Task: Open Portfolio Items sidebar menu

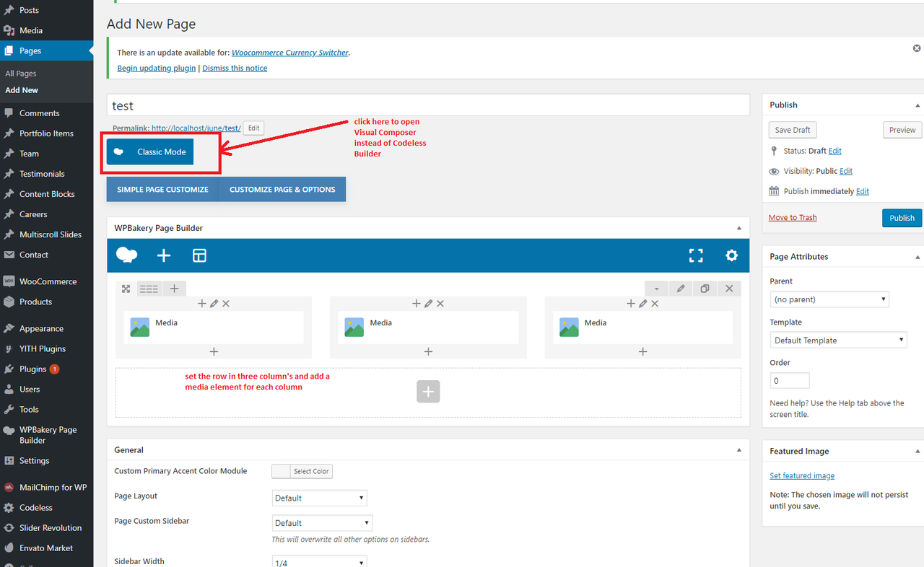Action: point(46,133)
